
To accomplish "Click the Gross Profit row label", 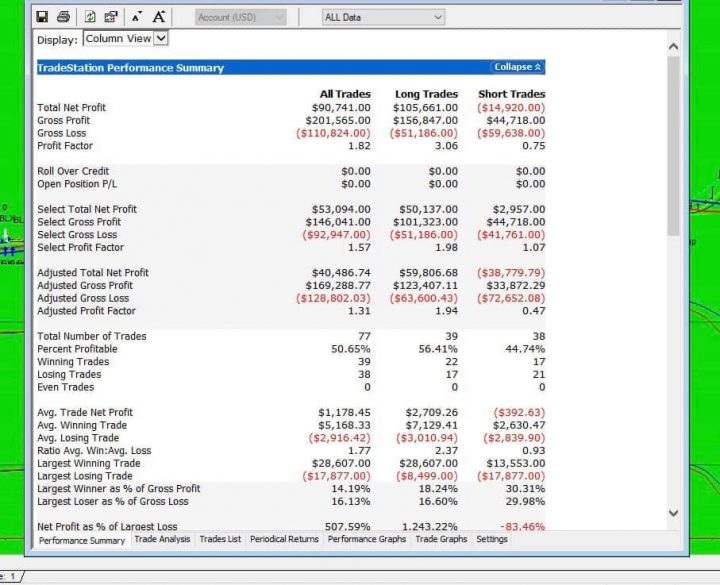I will (x=64, y=120).
